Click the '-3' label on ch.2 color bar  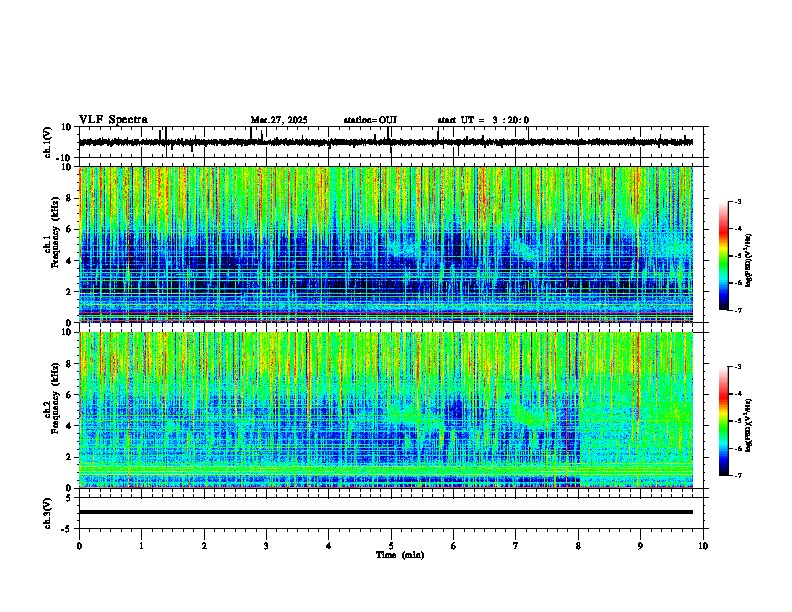pyautogui.click(x=737, y=367)
